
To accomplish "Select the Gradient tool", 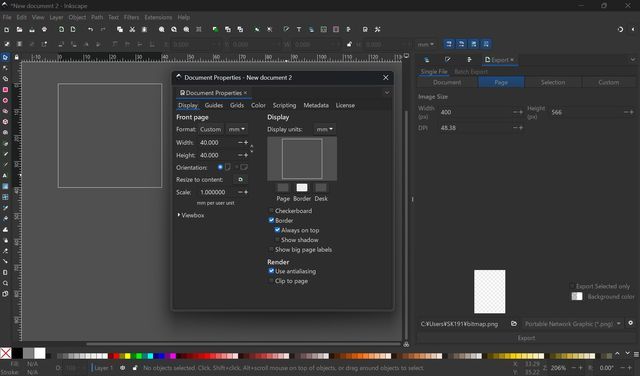I will click(5, 186).
